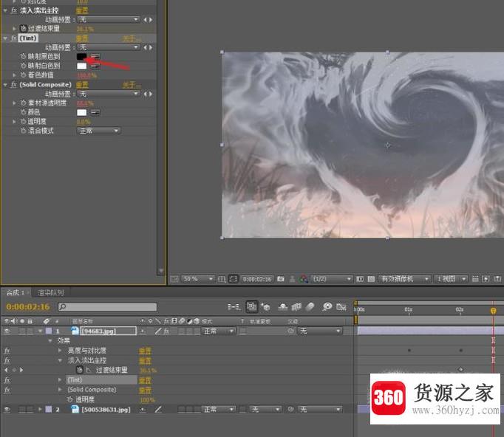Toggle shy layers hide icon in timeline
Image resolution: width=504 pixels, height=437 pixels.
(283, 307)
